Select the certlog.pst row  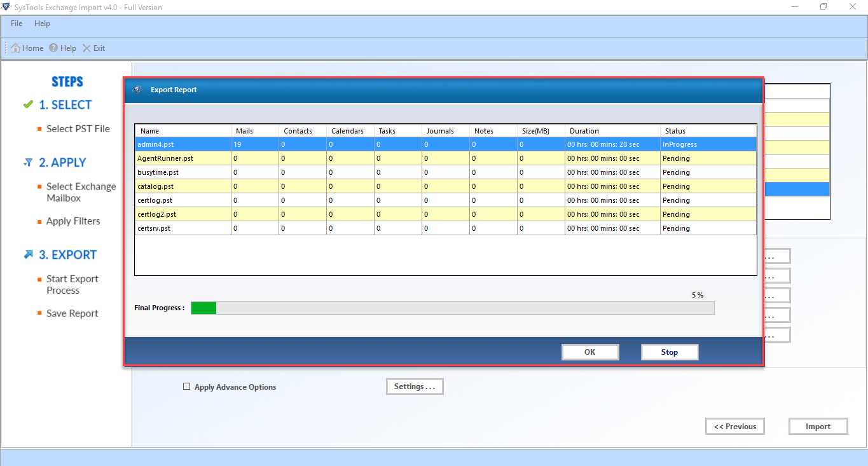click(446, 200)
